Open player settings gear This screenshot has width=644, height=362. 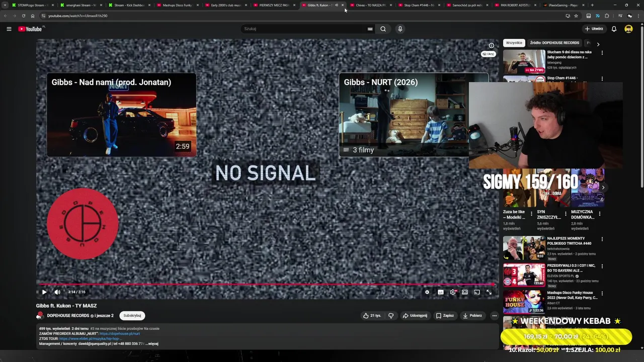tap(453, 292)
